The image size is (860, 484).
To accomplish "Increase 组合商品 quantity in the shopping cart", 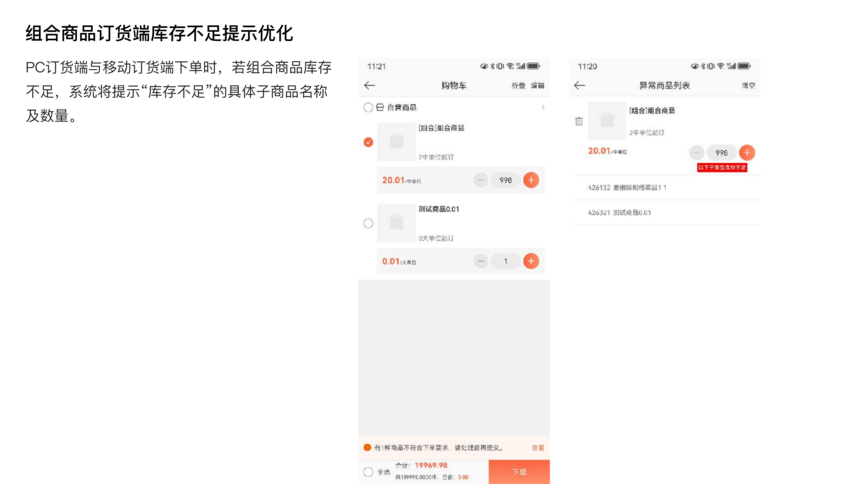I will pos(531,180).
